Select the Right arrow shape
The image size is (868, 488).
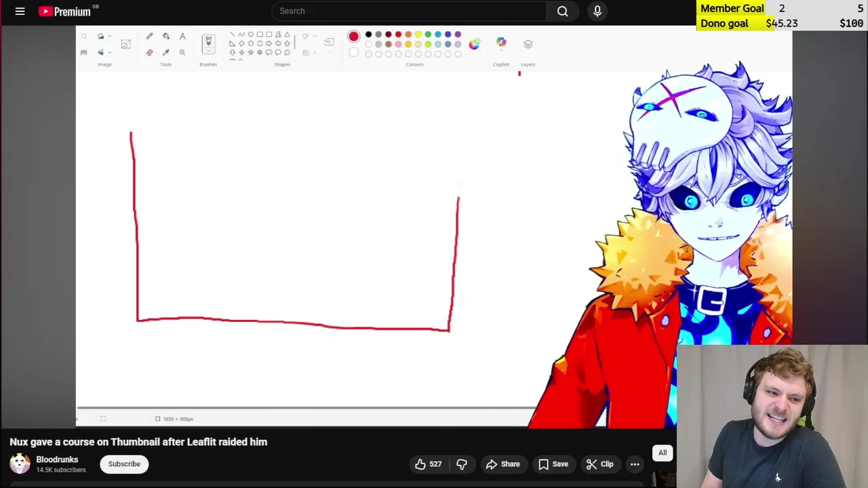click(x=269, y=43)
